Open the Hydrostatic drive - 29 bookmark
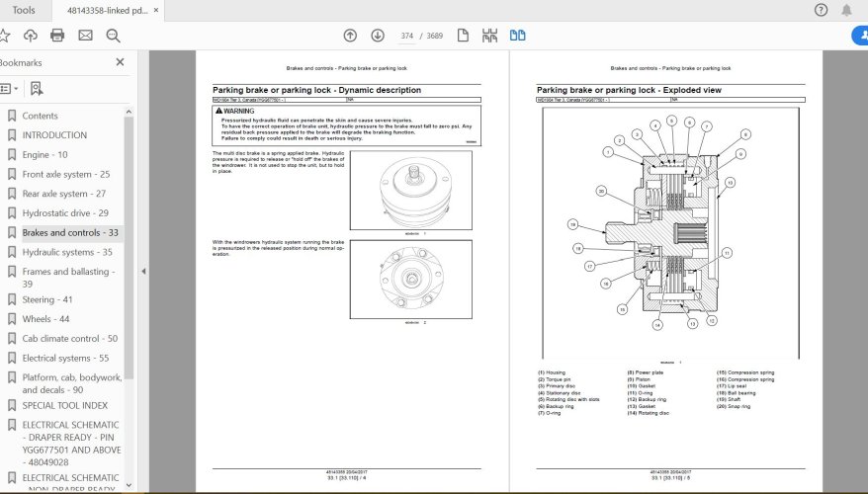The height and width of the screenshot is (494, 868). 65,213
